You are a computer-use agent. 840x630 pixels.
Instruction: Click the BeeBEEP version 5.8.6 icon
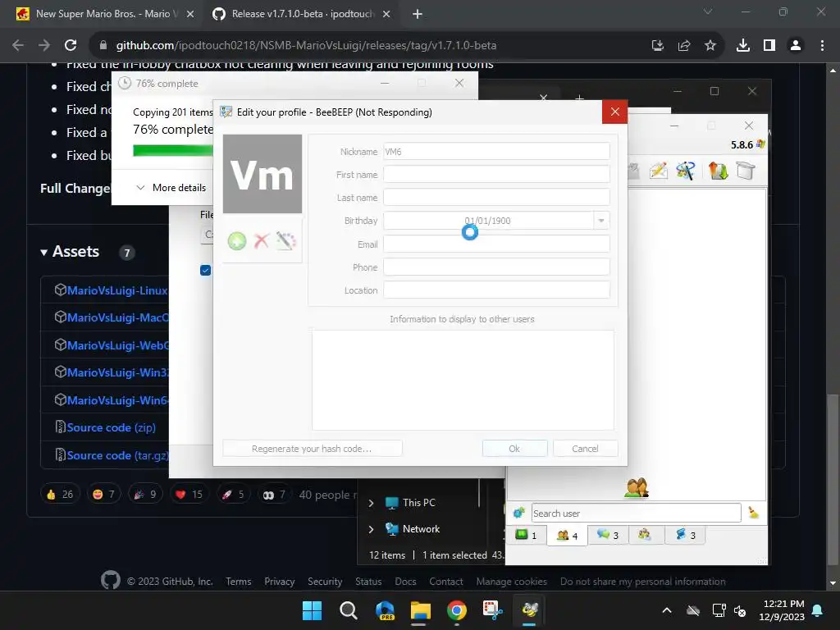pyautogui.click(x=760, y=144)
